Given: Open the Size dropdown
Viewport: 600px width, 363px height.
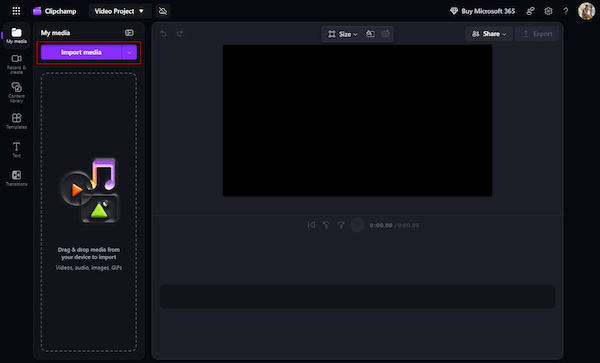Looking at the screenshot, I should tap(342, 34).
